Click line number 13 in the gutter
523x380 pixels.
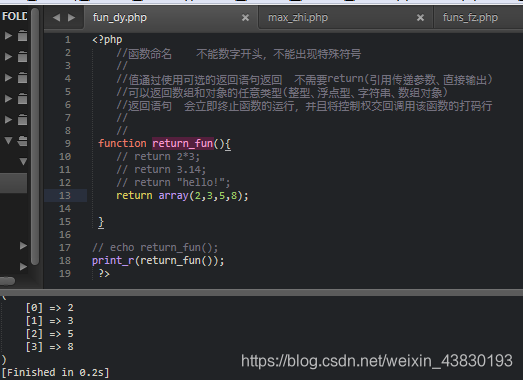pyautogui.click(x=65, y=196)
